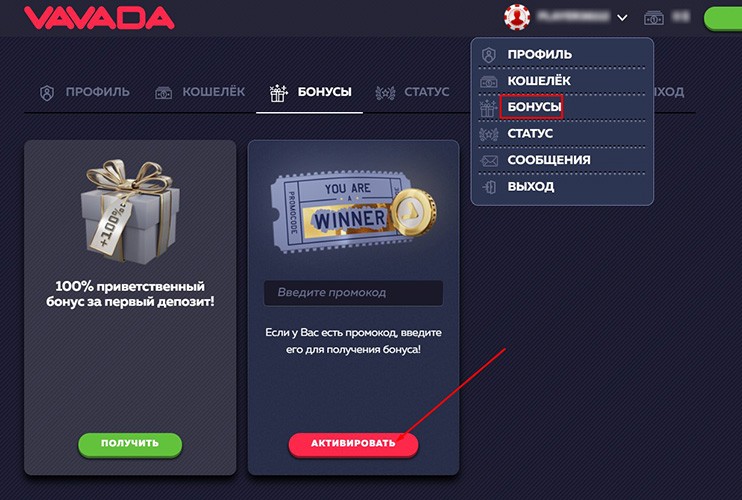Click the door icon next to ВЫХОД

tap(489, 187)
